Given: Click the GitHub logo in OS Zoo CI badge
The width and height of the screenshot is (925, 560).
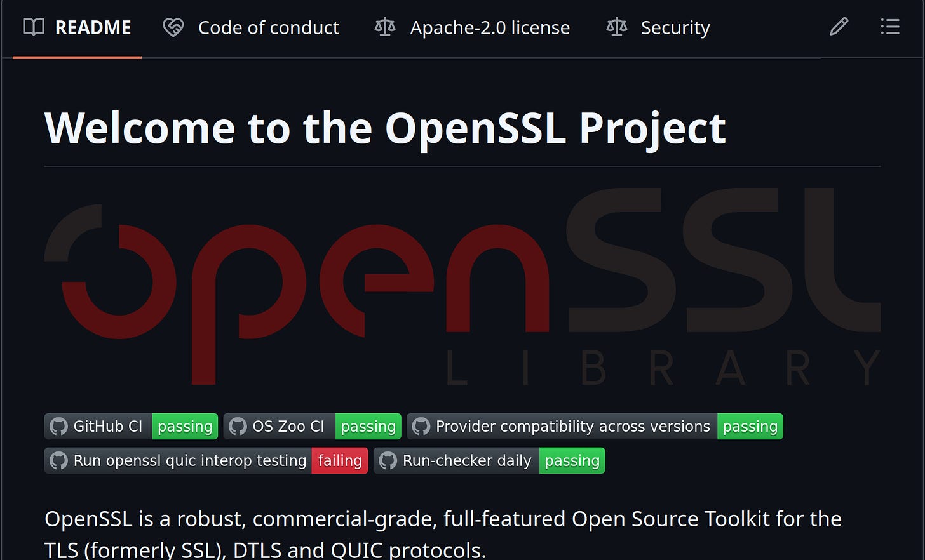Looking at the screenshot, I should tap(238, 426).
